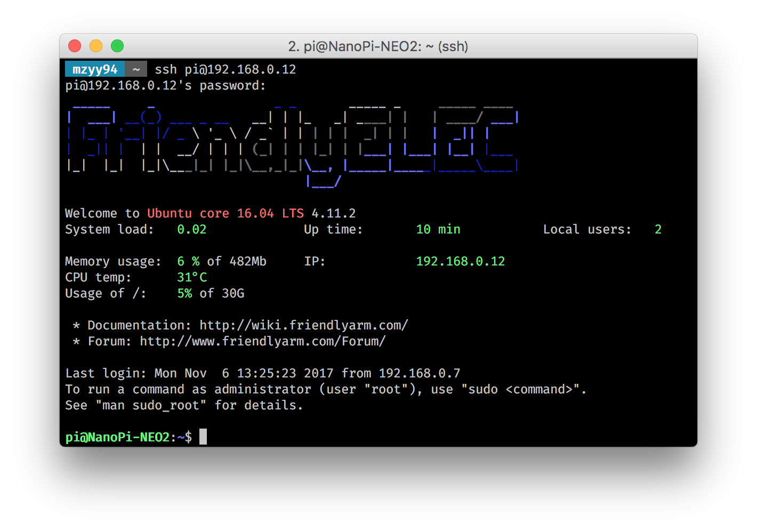This screenshot has height=532, width=757.
Task: Open the friendlyarm.com Forum link
Action: (x=262, y=341)
